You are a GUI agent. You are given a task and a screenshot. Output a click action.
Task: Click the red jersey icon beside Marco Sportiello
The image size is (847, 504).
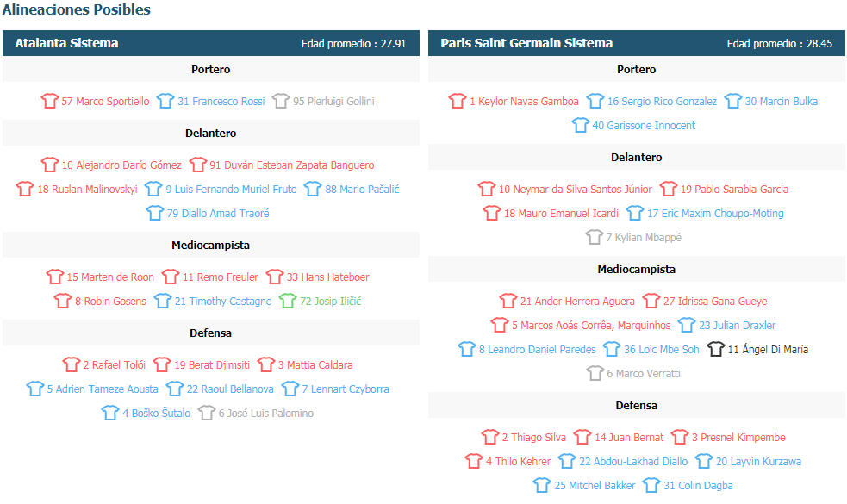point(50,101)
